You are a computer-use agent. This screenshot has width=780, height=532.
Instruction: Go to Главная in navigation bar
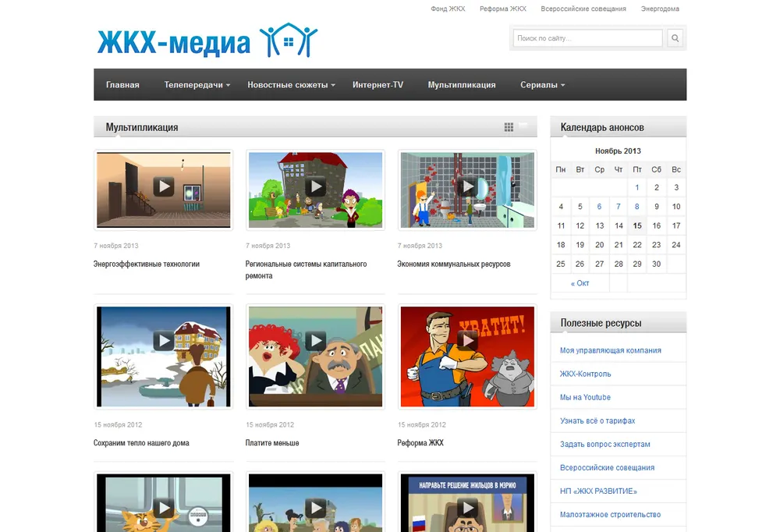[122, 84]
